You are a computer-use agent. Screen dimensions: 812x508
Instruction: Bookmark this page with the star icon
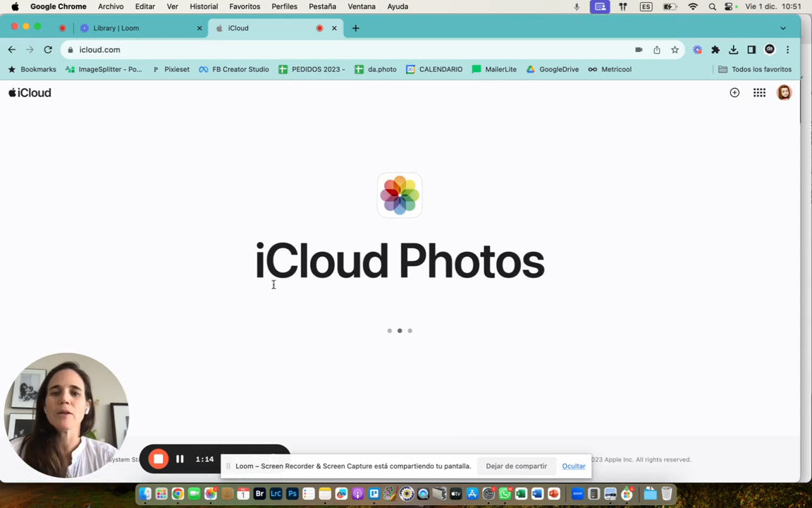coord(675,49)
